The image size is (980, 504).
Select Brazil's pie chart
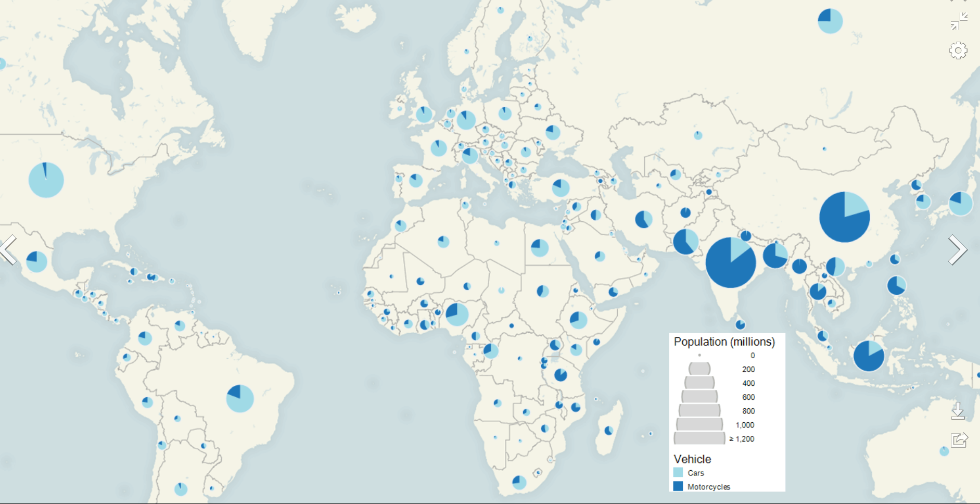[x=240, y=399]
